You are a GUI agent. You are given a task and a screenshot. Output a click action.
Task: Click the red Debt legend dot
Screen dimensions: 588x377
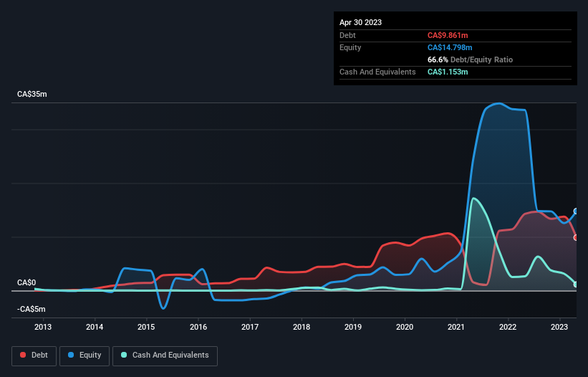click(23, 355)
